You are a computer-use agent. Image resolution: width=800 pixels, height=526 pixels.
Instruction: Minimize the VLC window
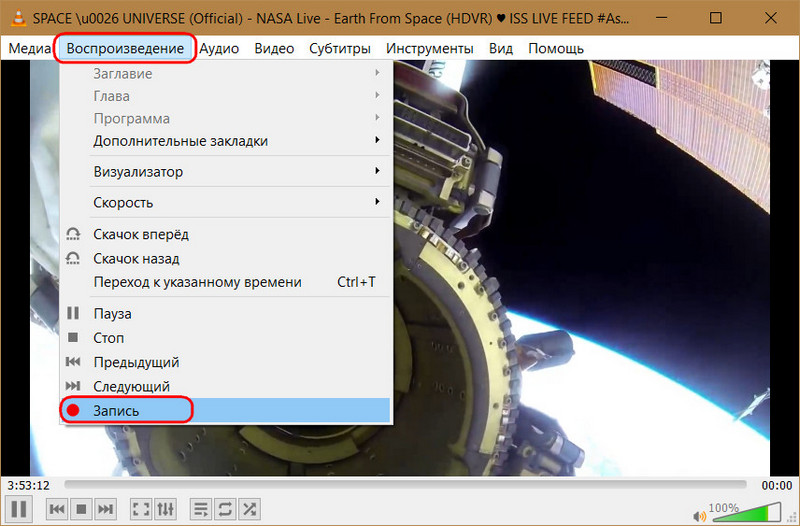coord(662,18)
